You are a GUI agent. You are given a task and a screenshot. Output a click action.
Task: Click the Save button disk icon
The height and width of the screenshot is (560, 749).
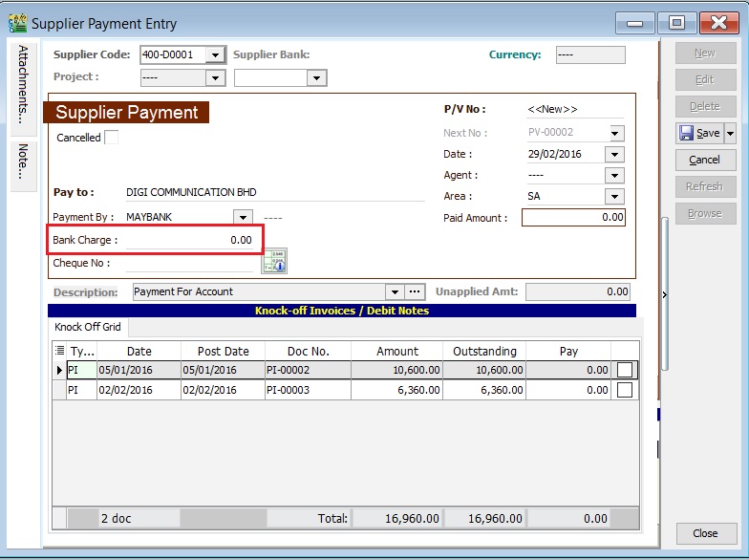(x=686, y=133)
